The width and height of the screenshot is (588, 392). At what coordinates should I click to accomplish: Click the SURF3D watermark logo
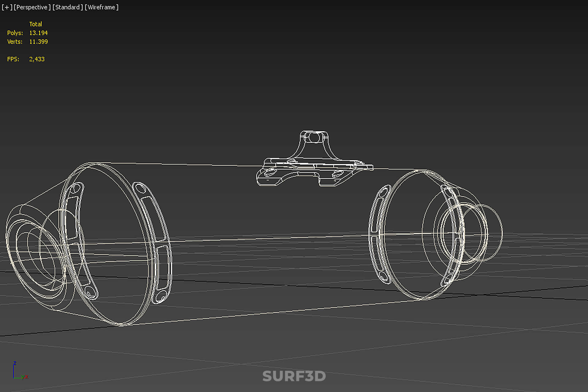(294, 376)
